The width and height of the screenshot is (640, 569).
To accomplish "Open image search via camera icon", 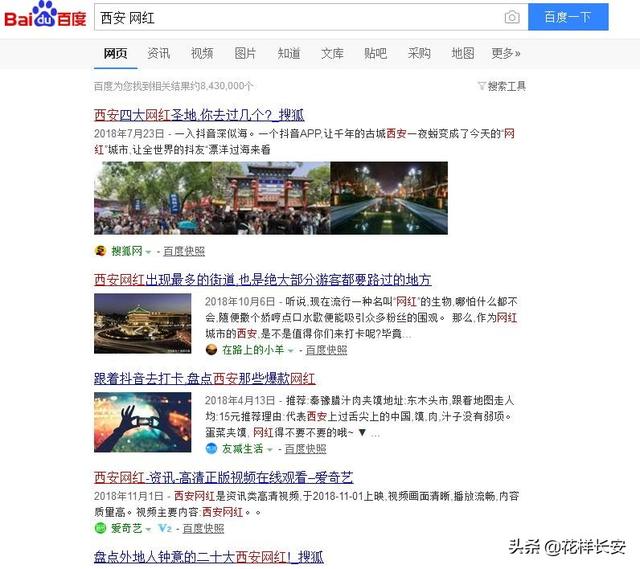I will point(512,17).
